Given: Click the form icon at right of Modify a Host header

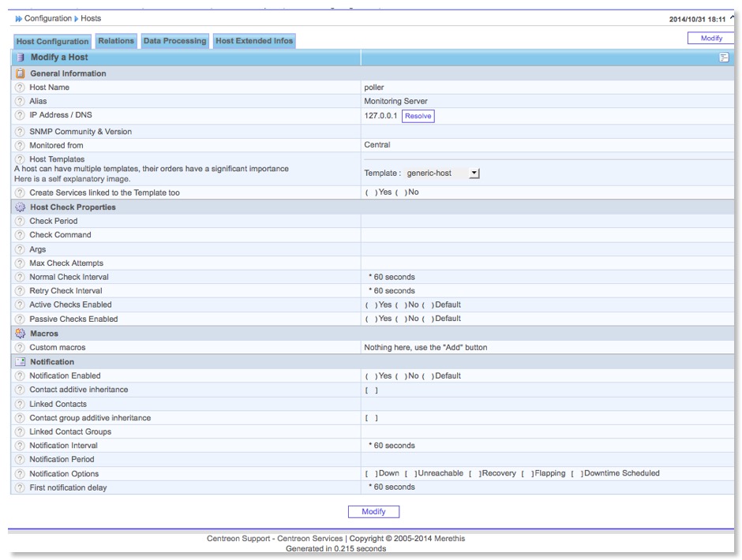Looking at the screenshot, I should (724, 58).
